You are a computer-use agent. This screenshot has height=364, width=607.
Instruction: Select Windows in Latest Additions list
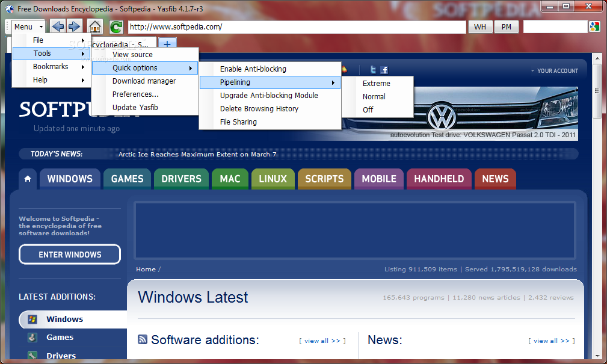pos(73,319)
